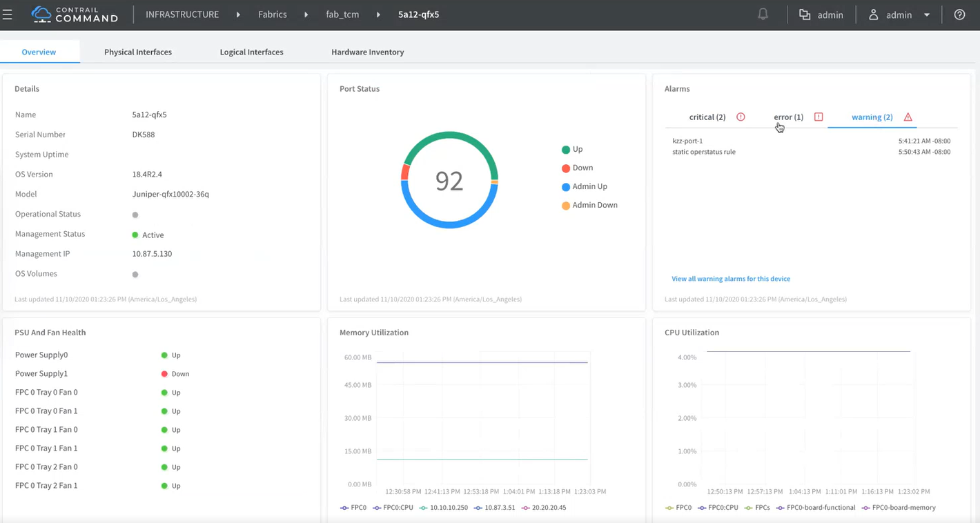Click the Contrail Command logo
980x523 pixels.
[x=75, y=14]
